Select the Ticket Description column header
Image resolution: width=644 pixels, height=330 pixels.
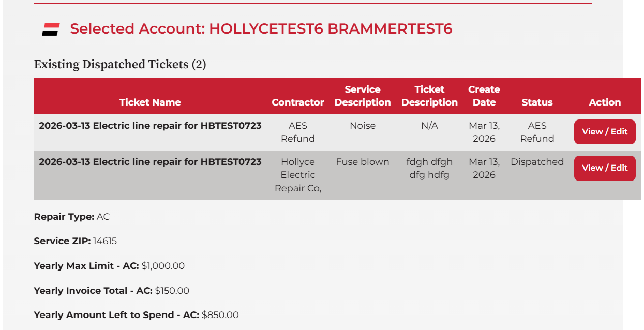[x=429, y=96]
